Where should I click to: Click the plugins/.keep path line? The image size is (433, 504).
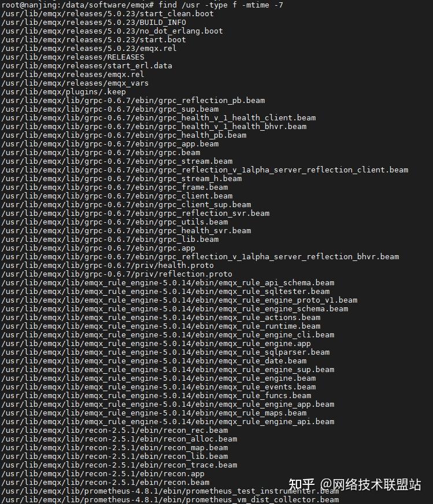pos(63,91)
